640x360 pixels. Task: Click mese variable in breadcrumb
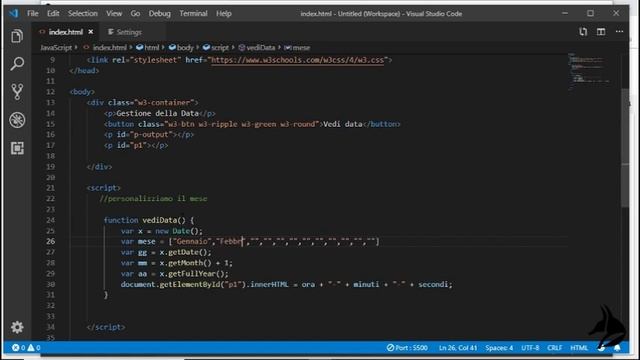point(301,48)
